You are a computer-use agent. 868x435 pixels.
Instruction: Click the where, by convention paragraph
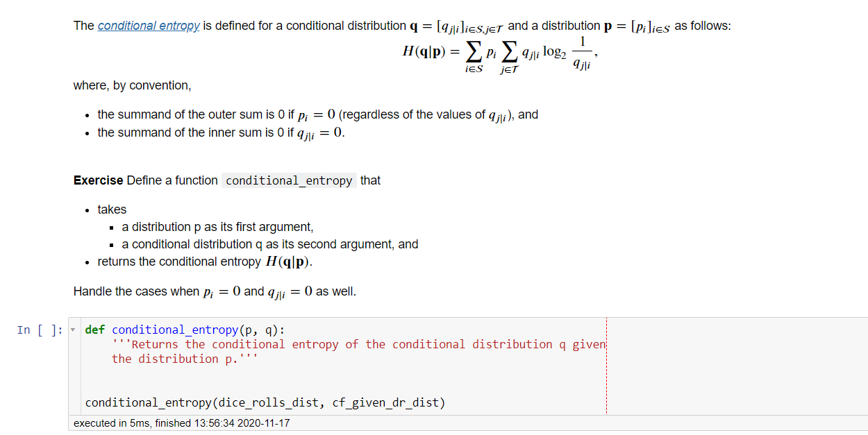[x=122, y=85]
